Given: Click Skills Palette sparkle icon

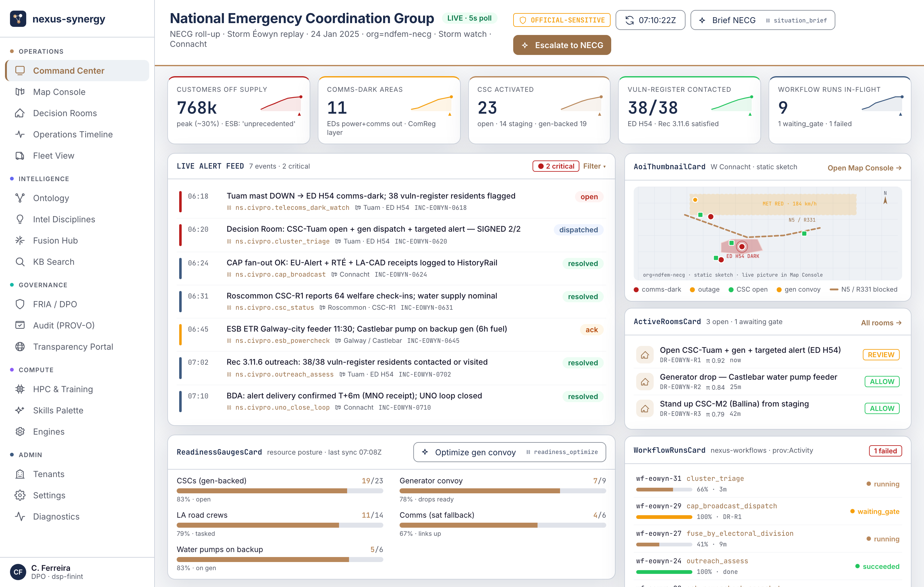Looking at the screenshot, I should tap(20, 410).
